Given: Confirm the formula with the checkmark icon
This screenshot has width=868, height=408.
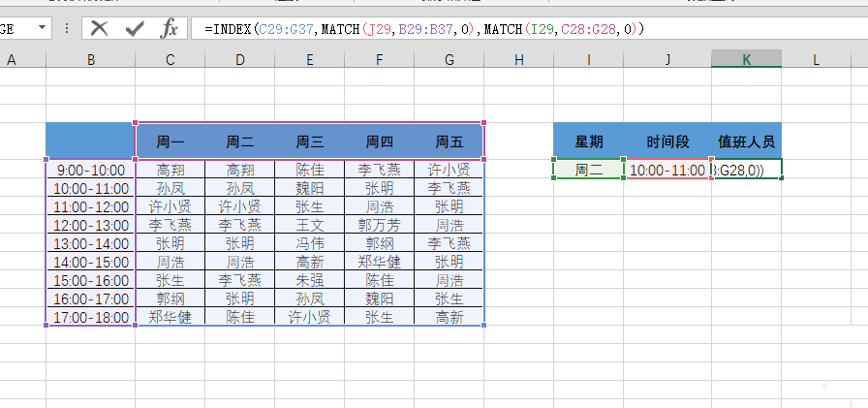Looking at the screenshot, I should (x=135, y=28).
